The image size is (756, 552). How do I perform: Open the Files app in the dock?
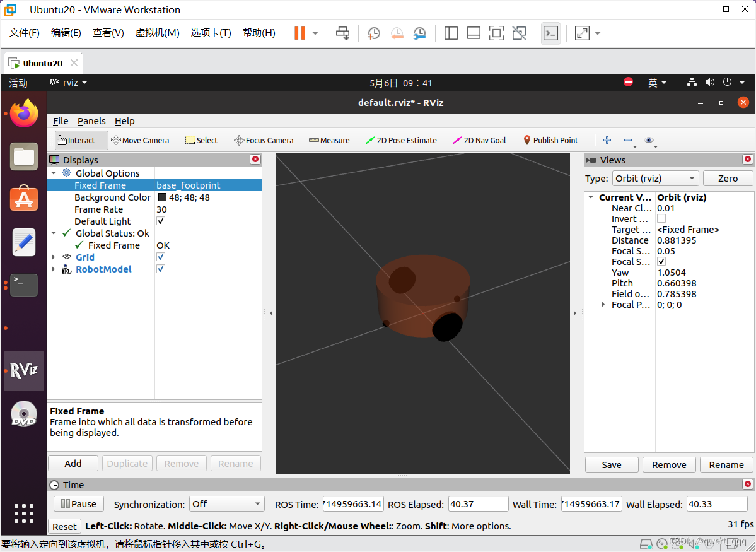(x=23, y=156)
